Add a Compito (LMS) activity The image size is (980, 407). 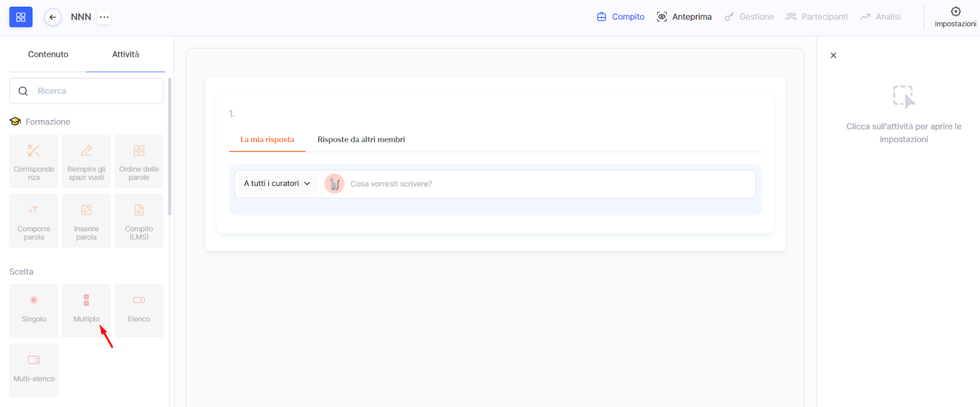(139, 221)
